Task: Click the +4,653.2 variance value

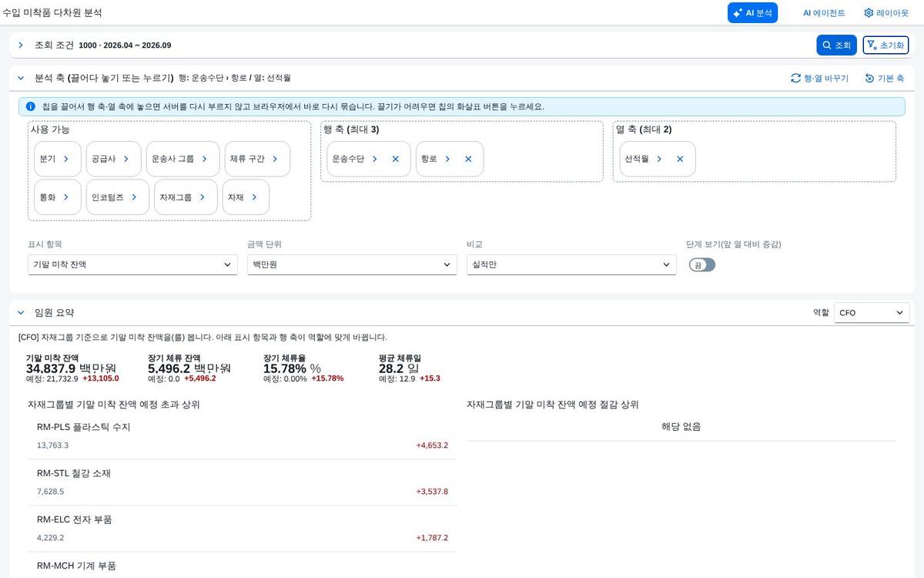Action: point(432,445)
